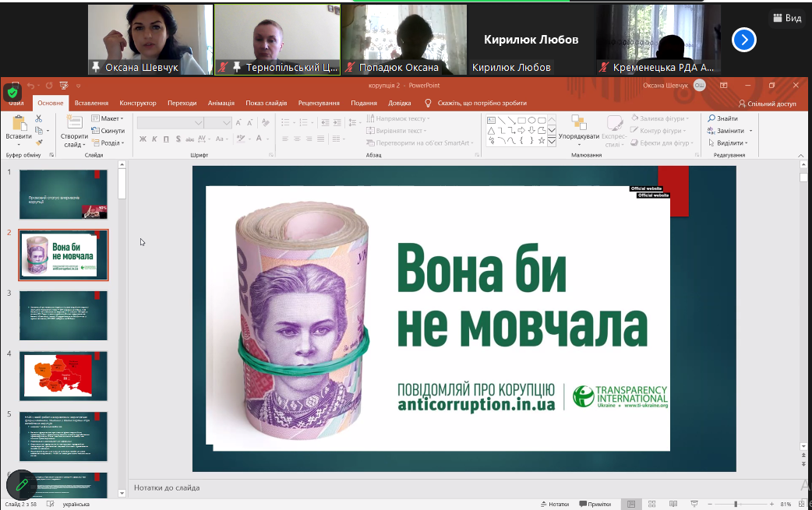The height and width of the screenshot is (510, 812).
Task: Open the Конструктор ribbon tab
Action: [138, 103]
